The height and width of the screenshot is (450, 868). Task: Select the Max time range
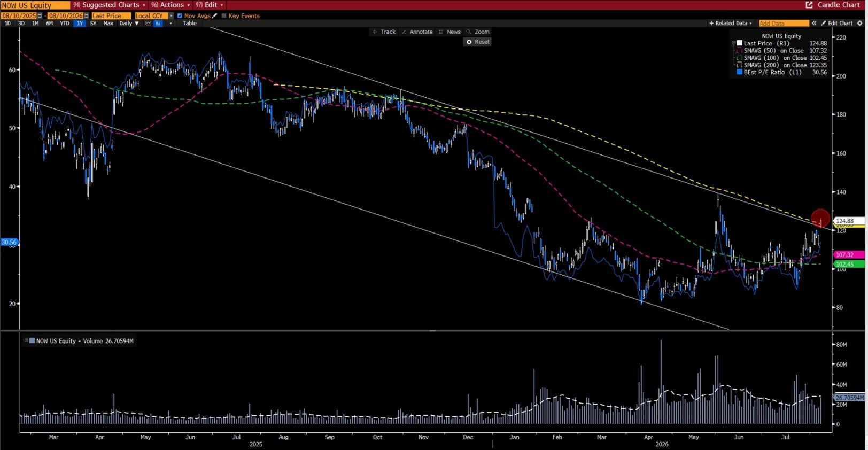108,24
